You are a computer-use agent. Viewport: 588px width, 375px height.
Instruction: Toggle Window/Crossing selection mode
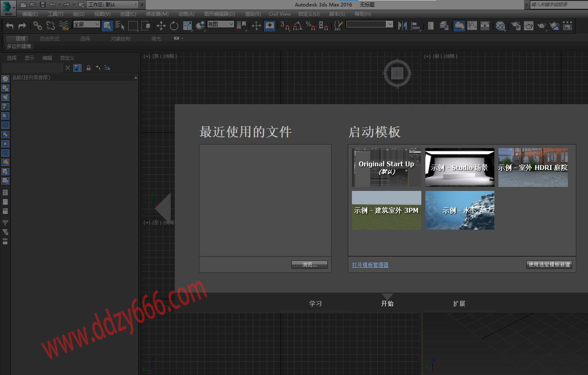click(146, 26)
